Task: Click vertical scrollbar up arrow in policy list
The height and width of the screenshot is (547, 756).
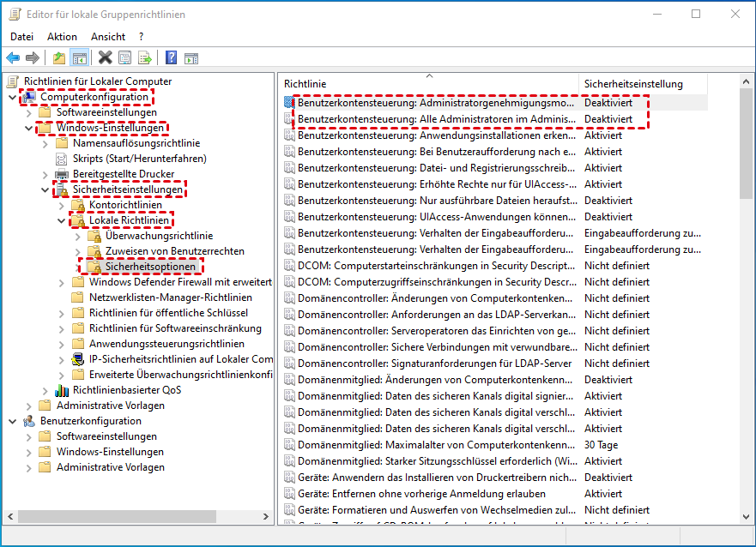Action: (x=746, y=81)
